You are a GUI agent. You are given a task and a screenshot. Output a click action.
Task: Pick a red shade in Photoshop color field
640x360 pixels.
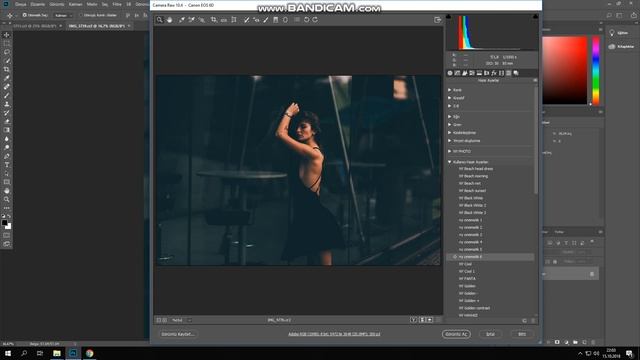click(x=564, y=70)
